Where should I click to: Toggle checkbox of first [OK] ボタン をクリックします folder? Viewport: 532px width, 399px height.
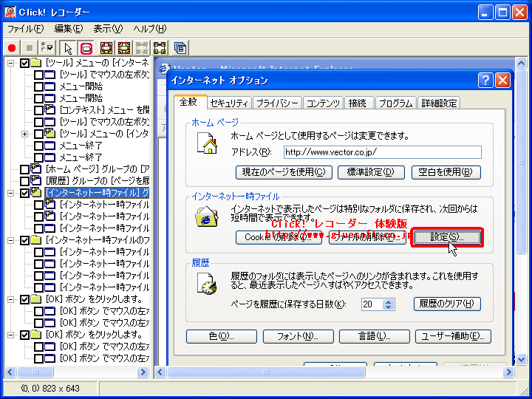[24, 299]
